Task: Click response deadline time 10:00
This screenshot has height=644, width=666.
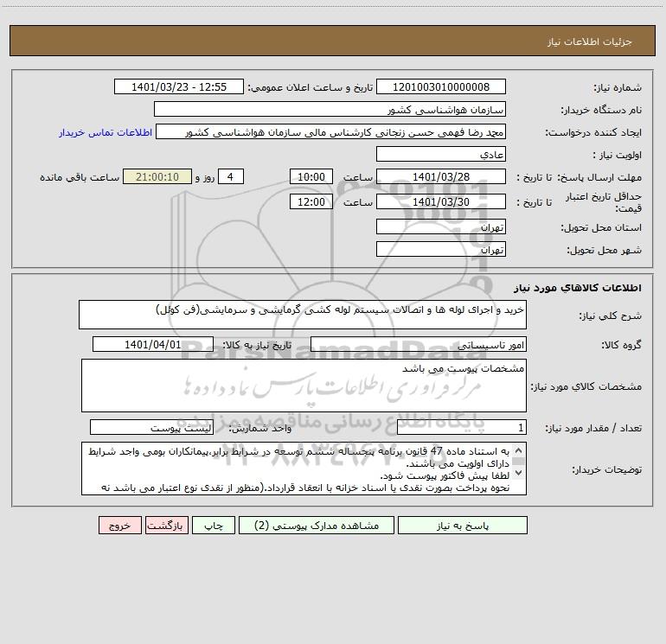Action: (x=311, y=177)
